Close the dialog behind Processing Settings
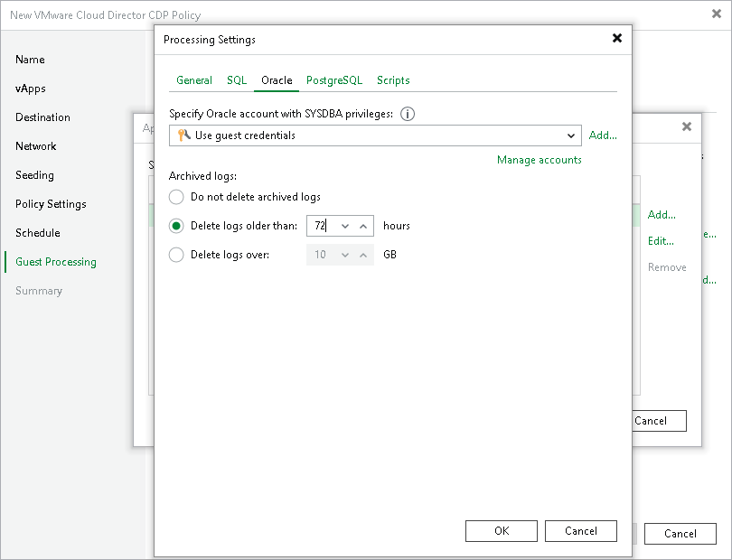 click(686, 126)
